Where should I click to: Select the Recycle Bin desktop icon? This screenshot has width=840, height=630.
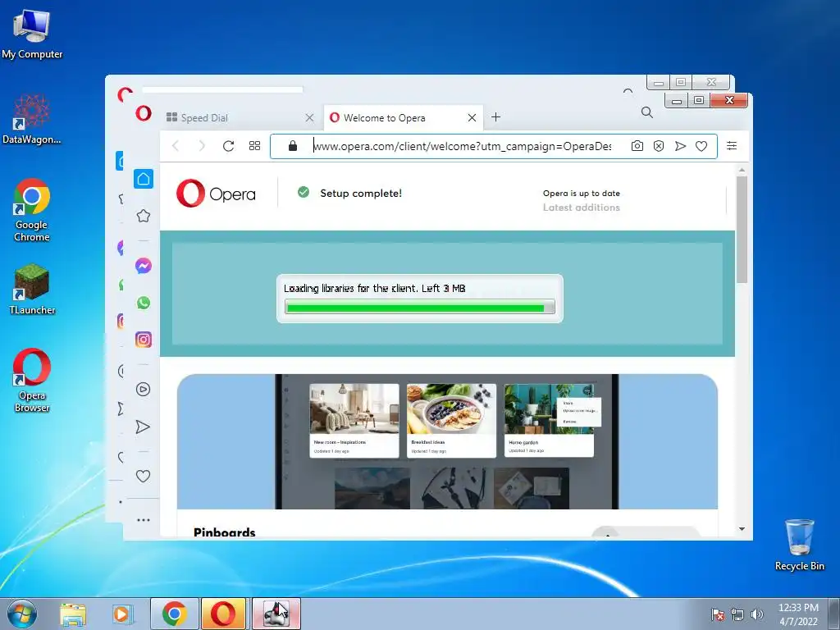coord(799,545)
